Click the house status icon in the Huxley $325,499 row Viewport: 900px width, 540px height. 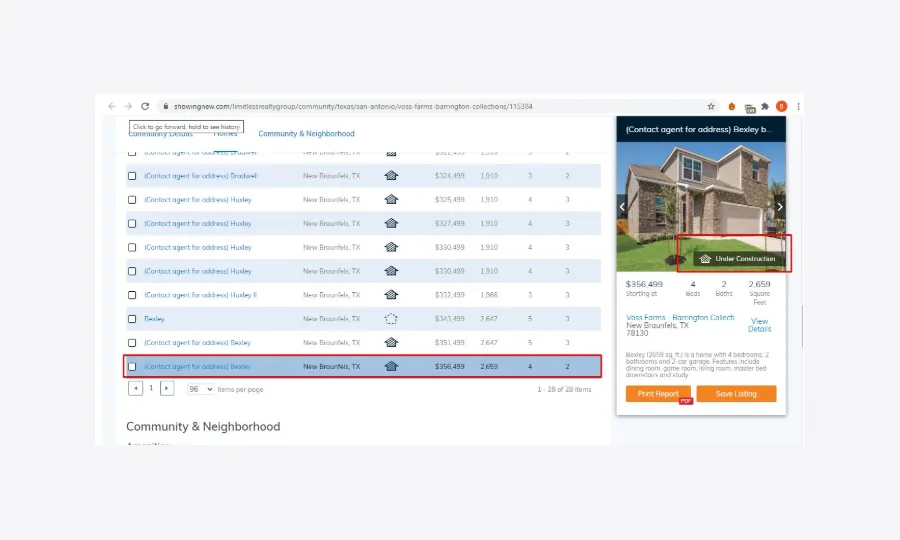(391, 200)
